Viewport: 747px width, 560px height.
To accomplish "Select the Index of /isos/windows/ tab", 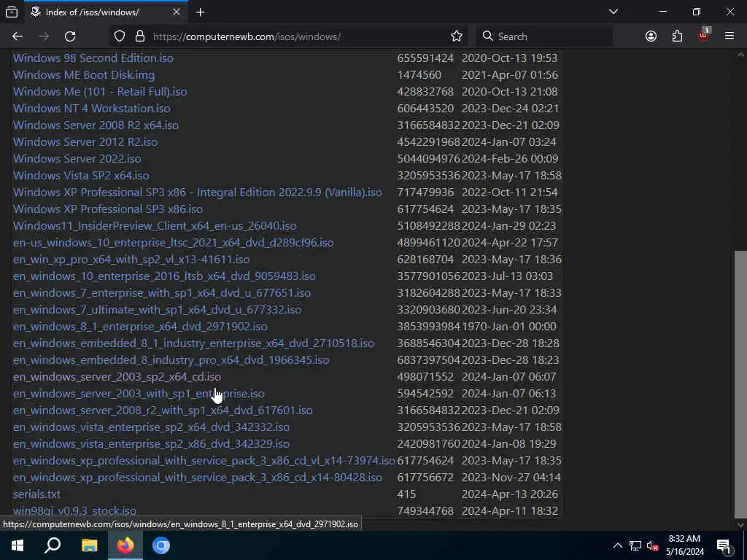I will [105, 12].
